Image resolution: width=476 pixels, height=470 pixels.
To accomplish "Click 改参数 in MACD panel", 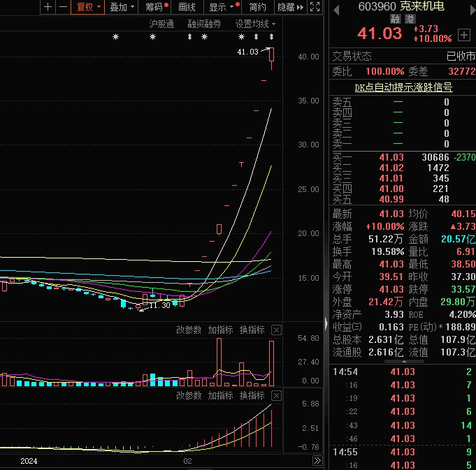I will pyautogui.click(x=189, y=395).
